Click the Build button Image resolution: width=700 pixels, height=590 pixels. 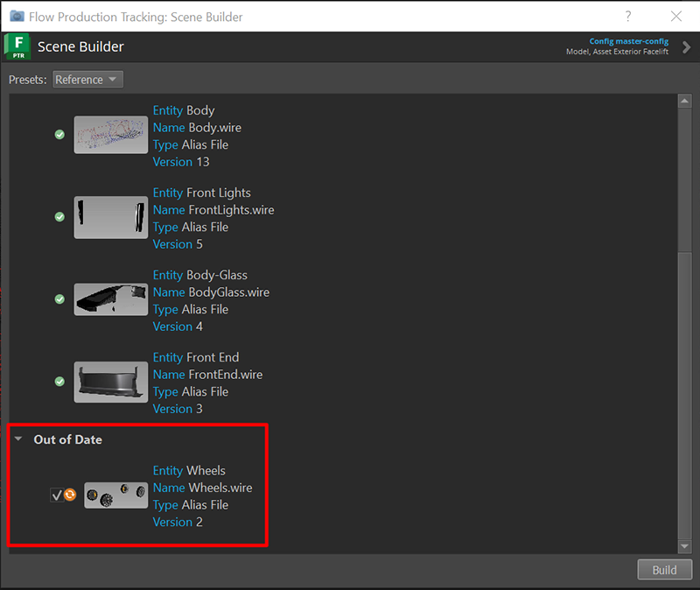[664, 570]
